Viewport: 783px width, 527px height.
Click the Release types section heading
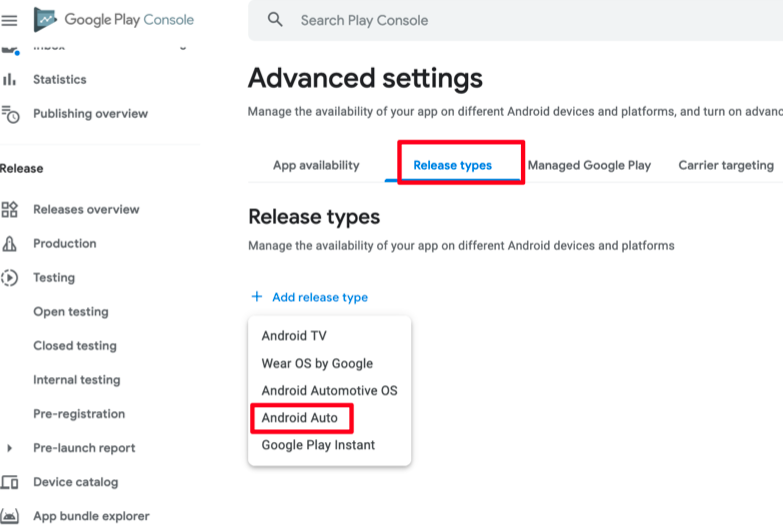pos(314,217)
